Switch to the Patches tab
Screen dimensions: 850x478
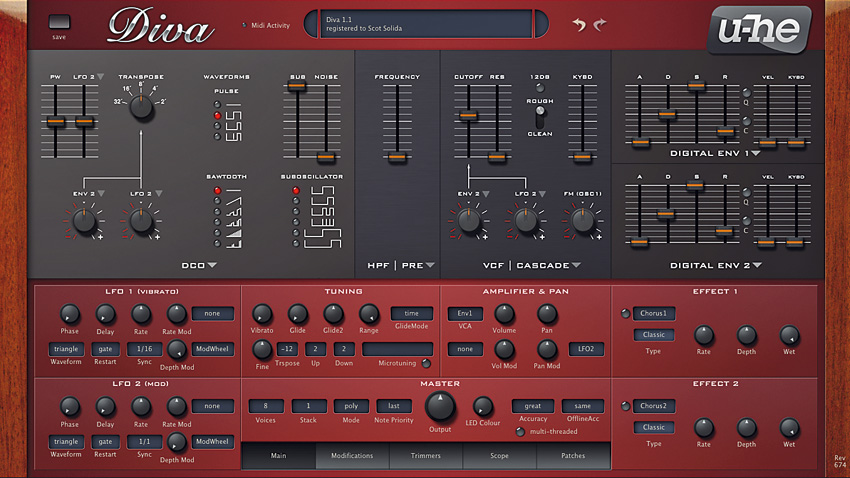[x=573, y=456]
